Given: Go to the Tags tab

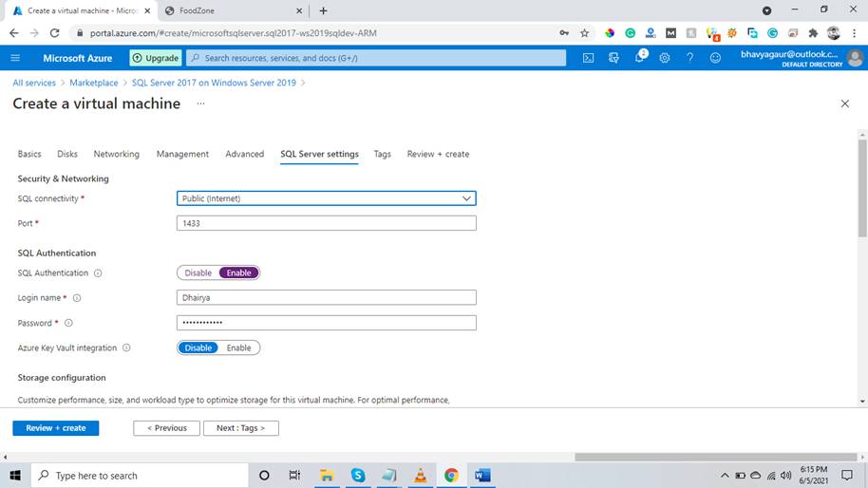Looking at the screenshot, I should 382,154.
